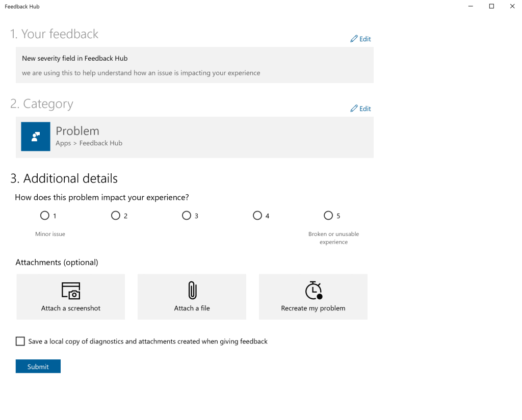Click the '3. Additional details' heading

point(64,178)
